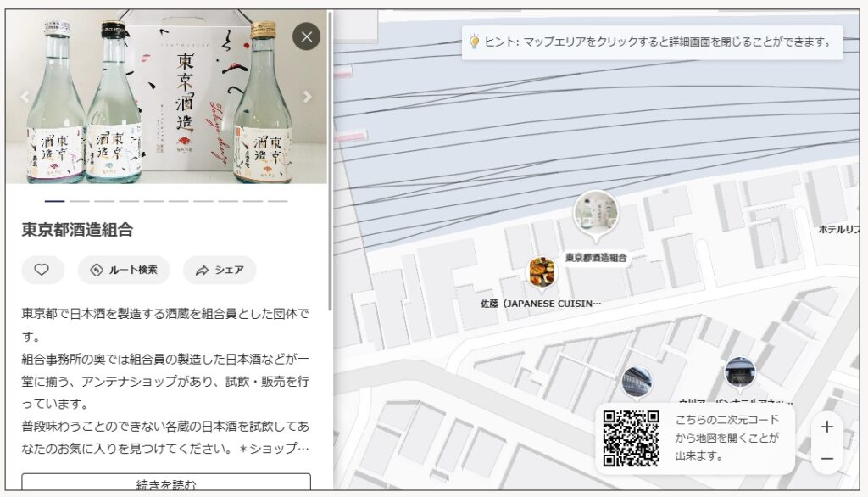Select the 佐藤 Japanese Cuisine map pin

(542, 273)
